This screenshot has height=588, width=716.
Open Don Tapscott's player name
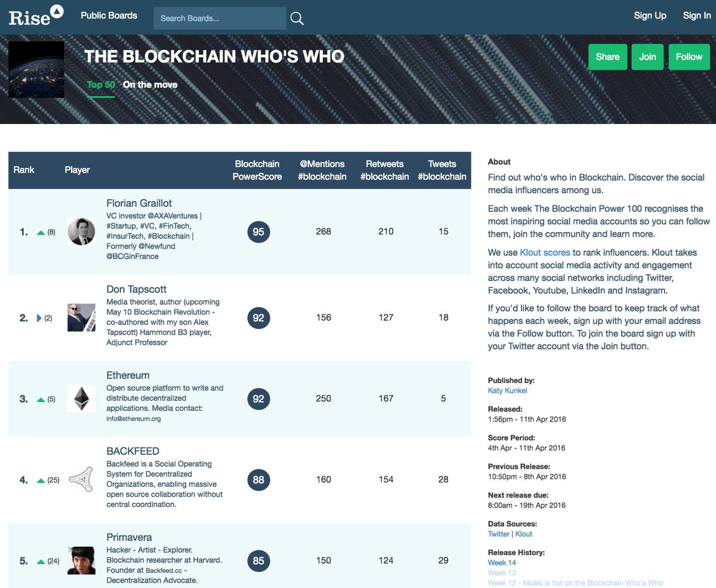coord(136,289)
